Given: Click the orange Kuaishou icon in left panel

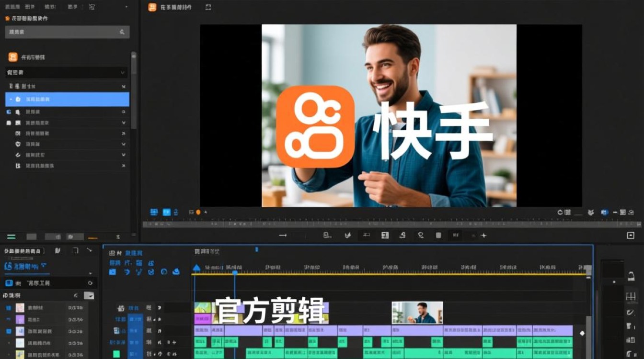Looking at the screenshot, I should (13, 57).
